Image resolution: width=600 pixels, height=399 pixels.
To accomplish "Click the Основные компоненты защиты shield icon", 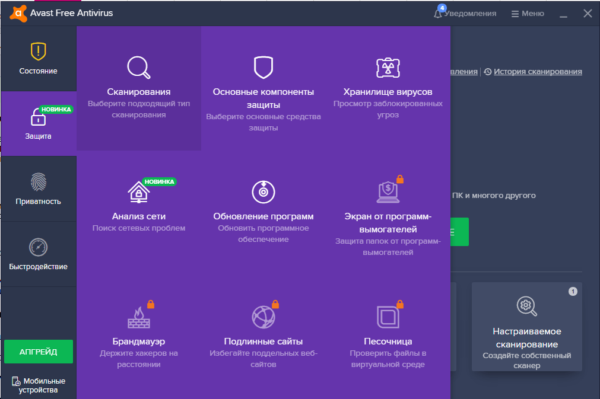I will click(263, 67).
